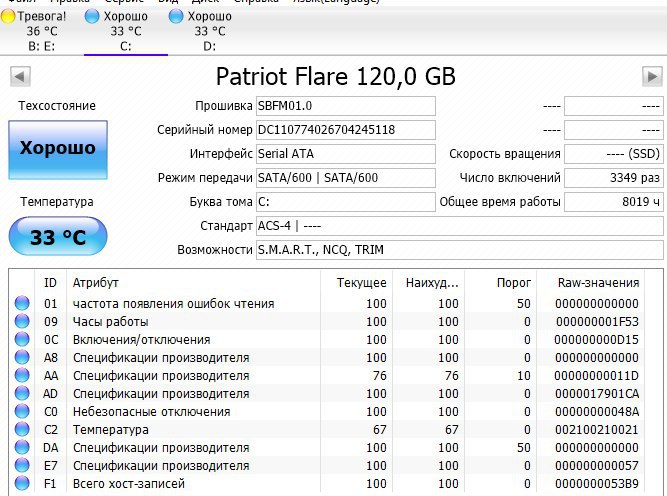667x496 pixels.
Task: Click raw value 002100210021
Action: click(597, 430)
